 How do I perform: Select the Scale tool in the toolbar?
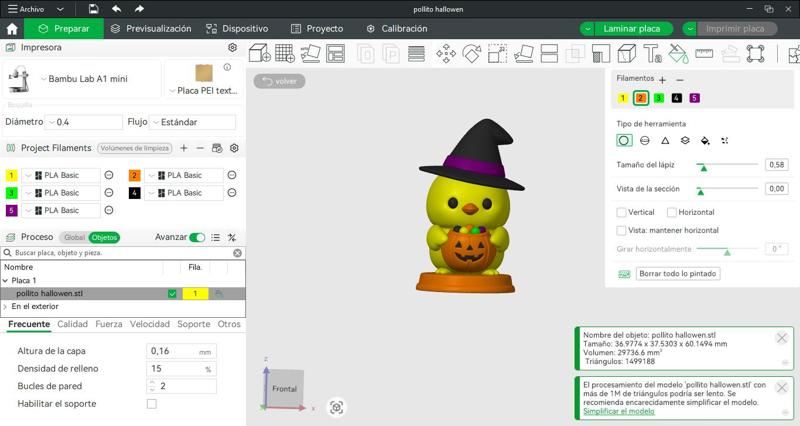coord(497,53)
